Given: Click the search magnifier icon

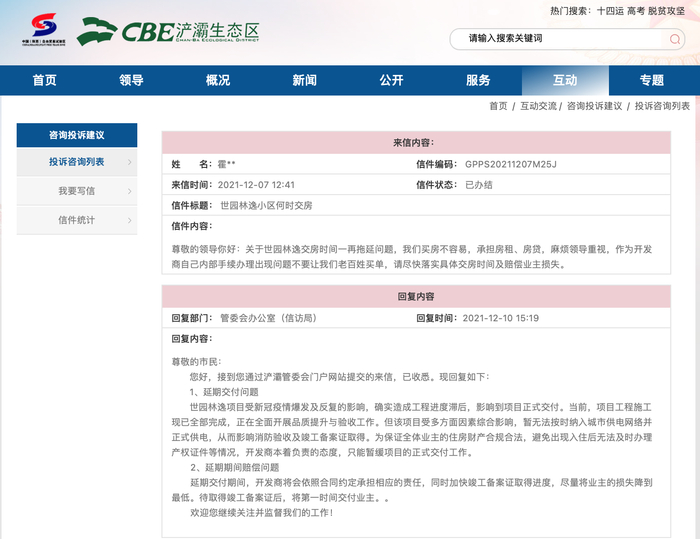Looking at the screenshot, I should pos(675,39).
